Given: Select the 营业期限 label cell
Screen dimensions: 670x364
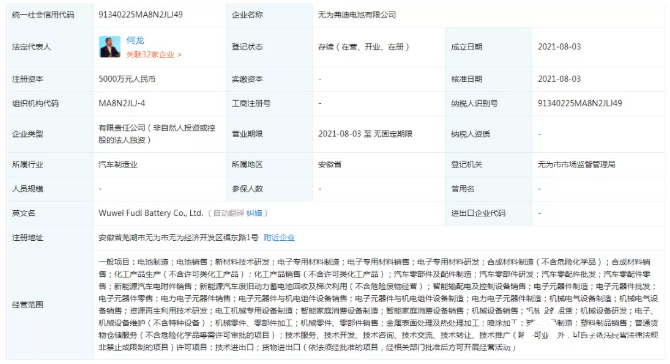Looking at the screenshot, I should [269, 134].
